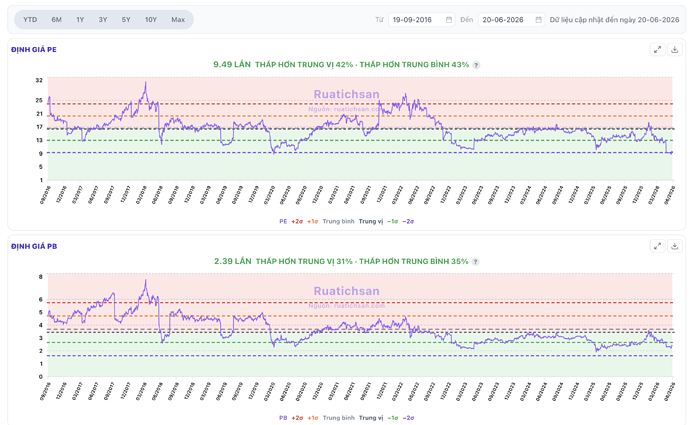Download the PB valuation chart

[675, 246]
